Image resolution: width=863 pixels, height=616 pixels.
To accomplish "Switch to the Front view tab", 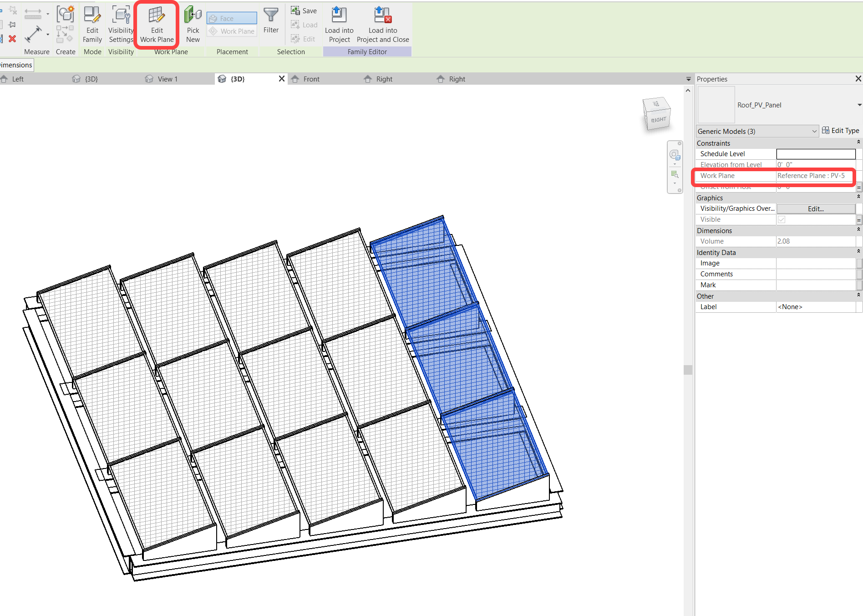I will [311, 79].
